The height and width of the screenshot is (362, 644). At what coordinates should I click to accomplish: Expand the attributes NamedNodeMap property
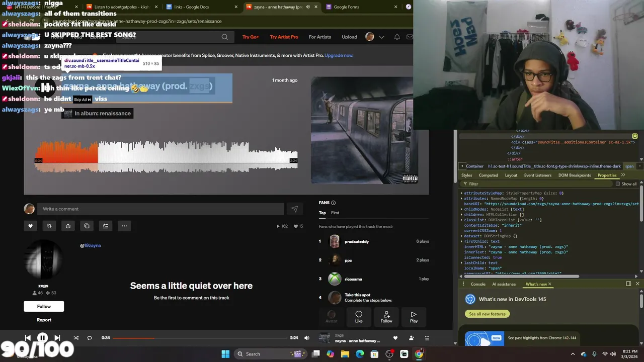pos(462,199)
